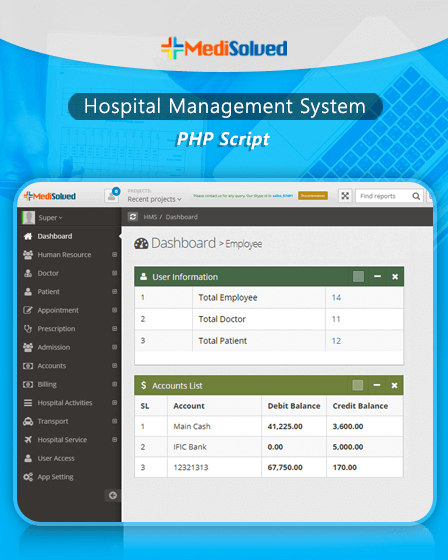
Task: Click the Super user avatar
Action: pyautogui.click(x=29, y=218)
